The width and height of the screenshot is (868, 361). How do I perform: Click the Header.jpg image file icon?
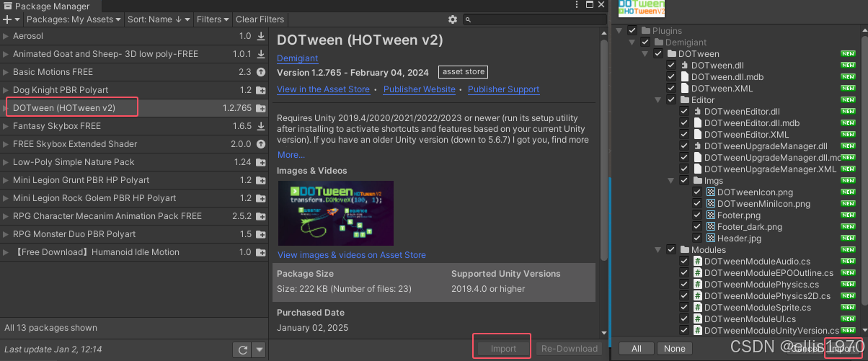711,239
